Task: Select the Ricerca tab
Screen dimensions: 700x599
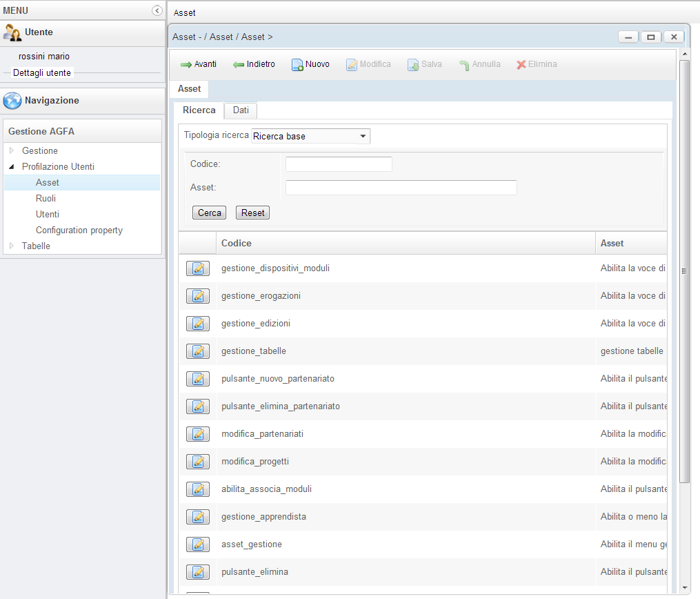Action: 199,110
